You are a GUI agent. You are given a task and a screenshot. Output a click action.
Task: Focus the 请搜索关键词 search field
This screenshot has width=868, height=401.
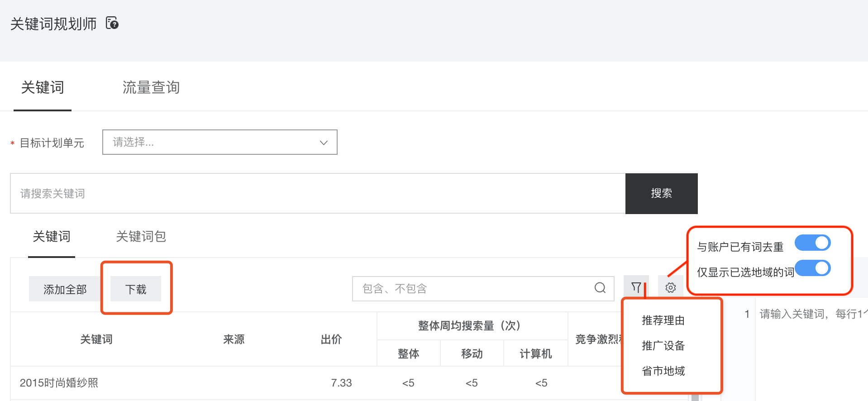tap(317, 194)
